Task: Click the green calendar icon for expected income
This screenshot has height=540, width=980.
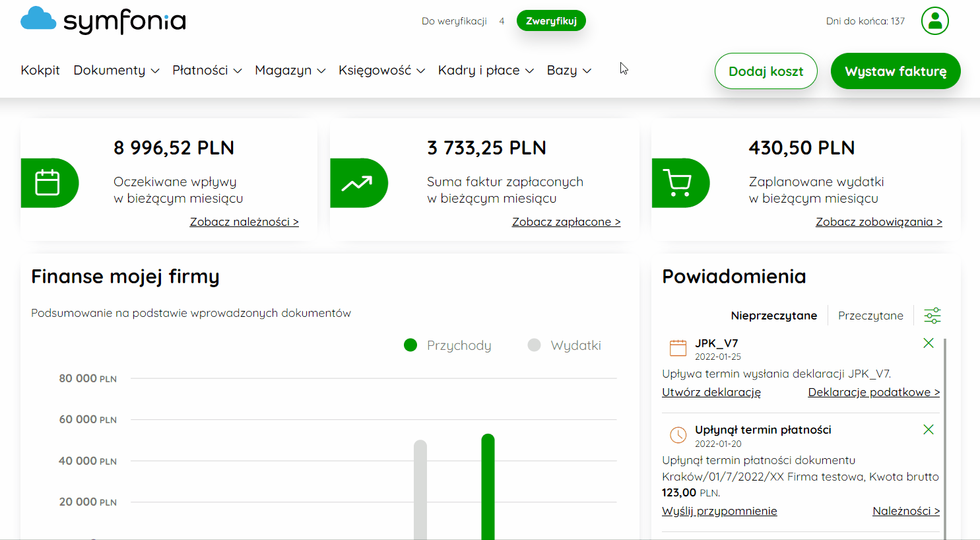Action: [x=49, y=183]
